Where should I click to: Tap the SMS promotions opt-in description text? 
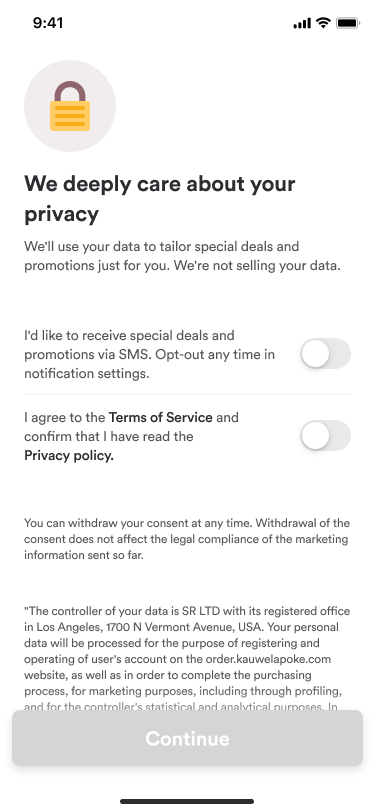pyautogui.click(x=150, y=354)
